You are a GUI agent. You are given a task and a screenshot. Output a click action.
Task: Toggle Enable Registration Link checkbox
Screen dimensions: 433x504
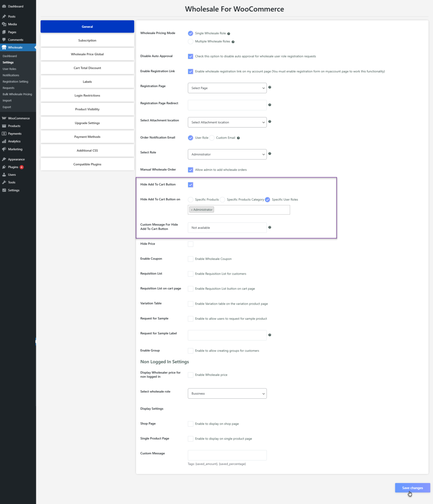[191, 71]
